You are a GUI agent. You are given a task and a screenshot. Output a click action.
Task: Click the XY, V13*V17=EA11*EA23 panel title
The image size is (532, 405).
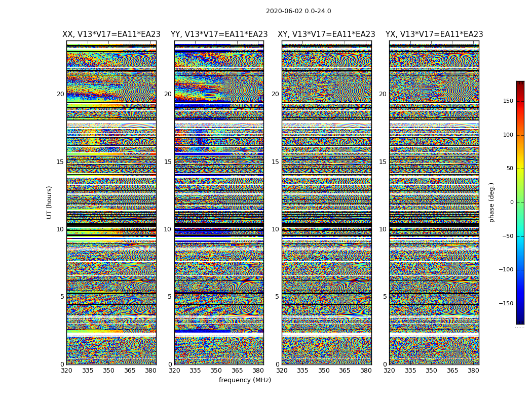click(x=326, y=34)
